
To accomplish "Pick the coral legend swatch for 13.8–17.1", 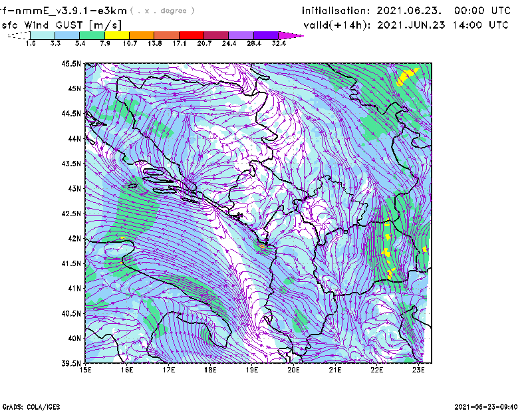I will (167, 35).
